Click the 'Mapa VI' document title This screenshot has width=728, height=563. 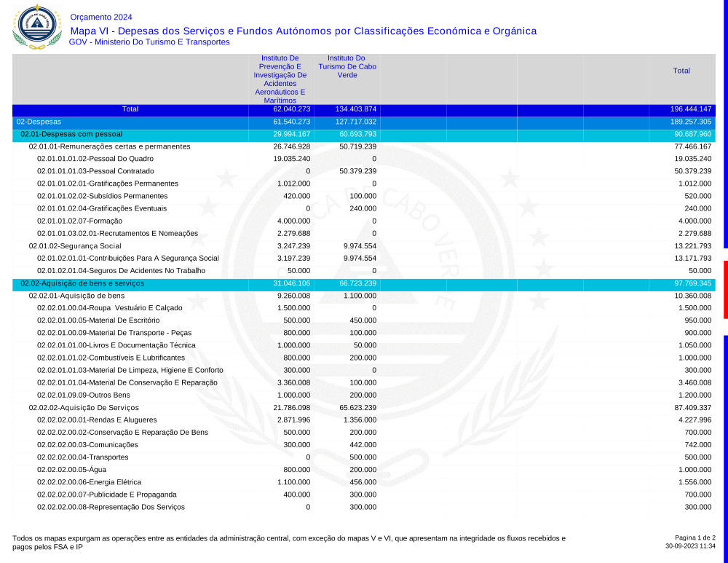click(x=303, y=31)
